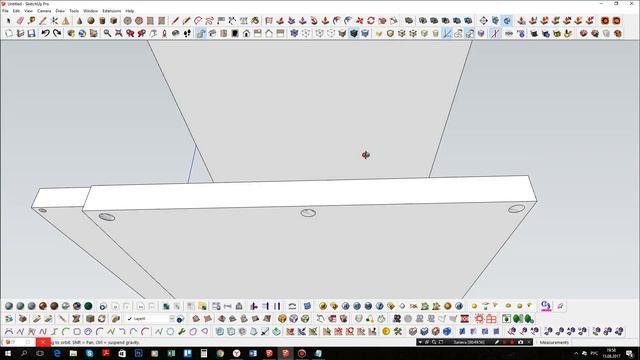Launch Microsoft Edge from taskbar
640x360 pixels.
tap(57, 353)
